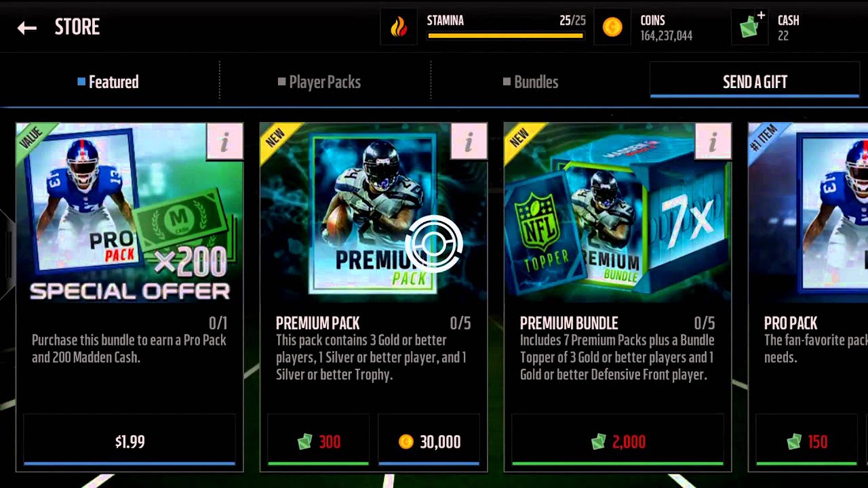Buy the Special Offer for $1.99

click(130, 441)
